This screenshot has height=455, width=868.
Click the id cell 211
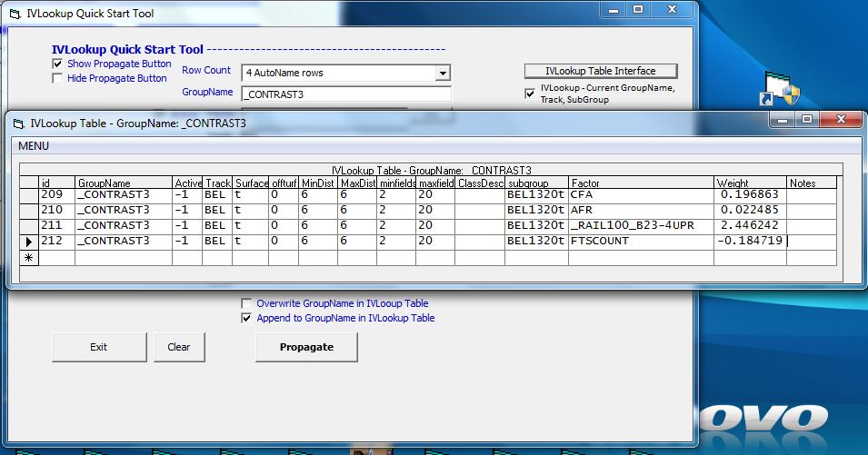tap(56, 226)
